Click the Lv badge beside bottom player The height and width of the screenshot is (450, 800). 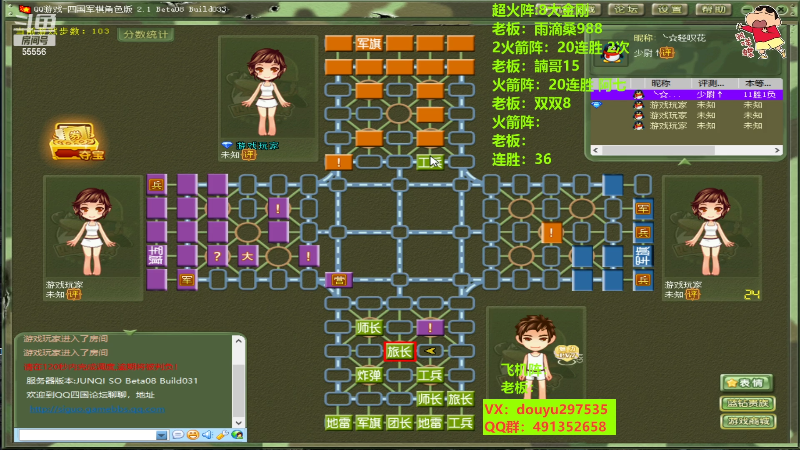coord(568,353)
